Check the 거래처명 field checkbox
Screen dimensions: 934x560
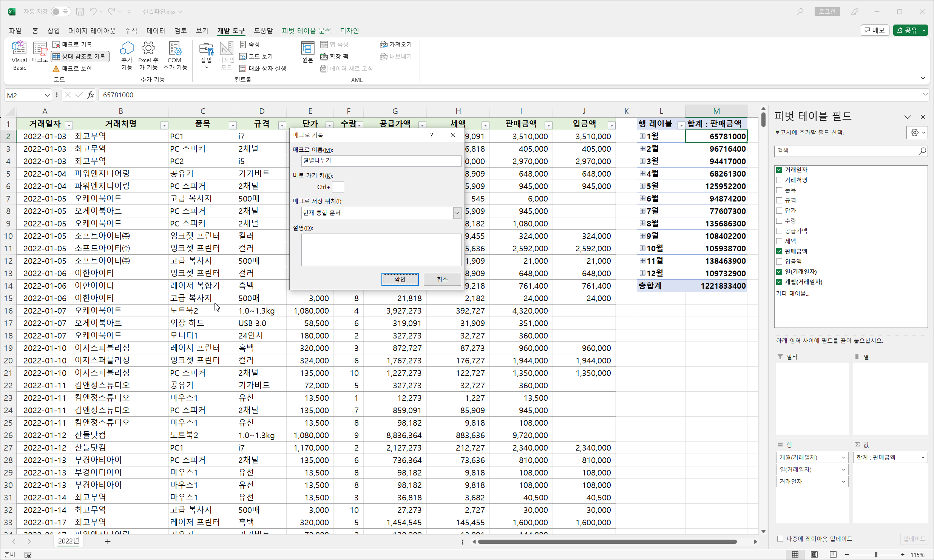coord(779,180)
